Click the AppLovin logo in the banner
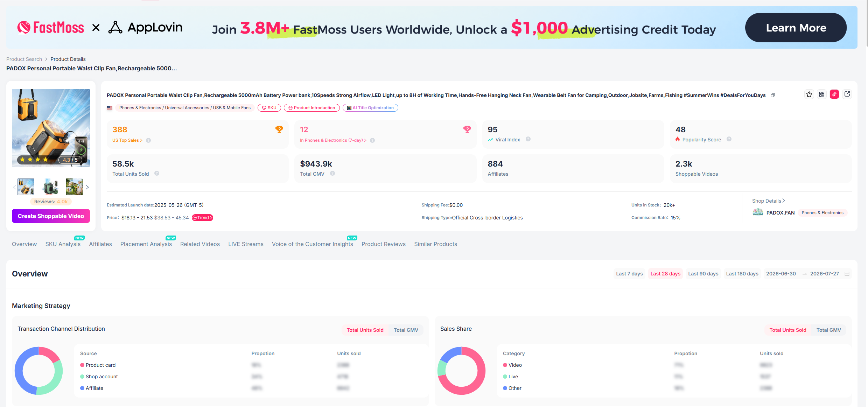The width and height of the screenshot is (868, 407). pyautogui.click(x=145, y=27)
